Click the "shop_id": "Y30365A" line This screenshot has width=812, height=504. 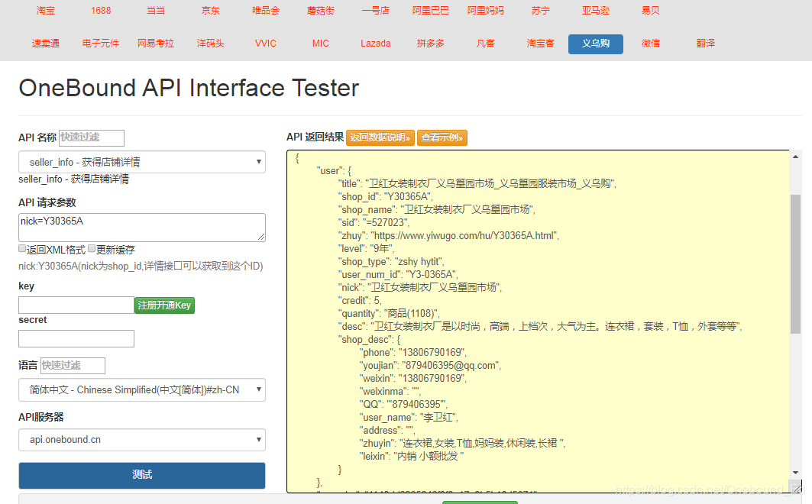(386, 196)
